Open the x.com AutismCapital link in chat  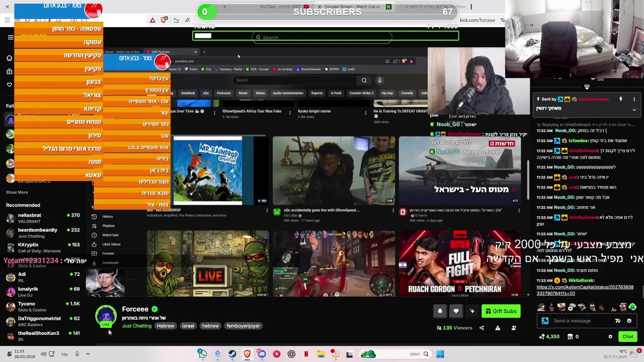pos(585,290)
